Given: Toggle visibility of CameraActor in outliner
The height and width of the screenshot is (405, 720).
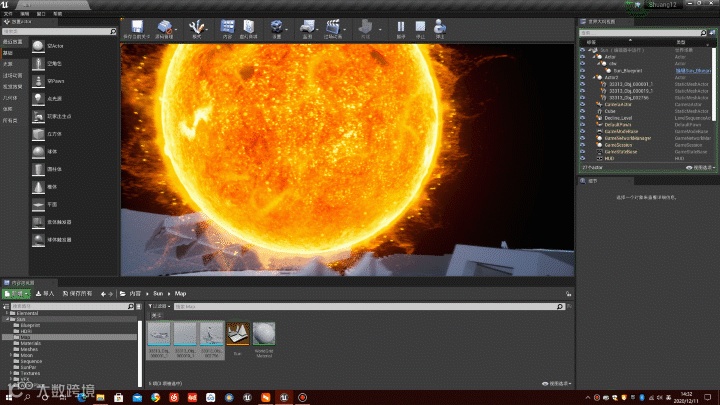Looking at the screenshot, I should coord(583,103).
